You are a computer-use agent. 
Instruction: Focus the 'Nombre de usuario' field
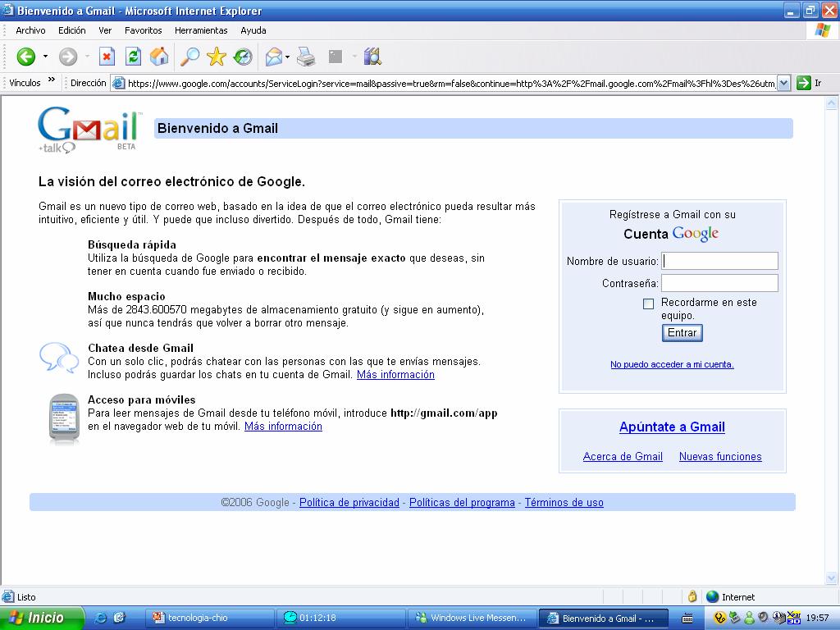[x=719, y=261]
